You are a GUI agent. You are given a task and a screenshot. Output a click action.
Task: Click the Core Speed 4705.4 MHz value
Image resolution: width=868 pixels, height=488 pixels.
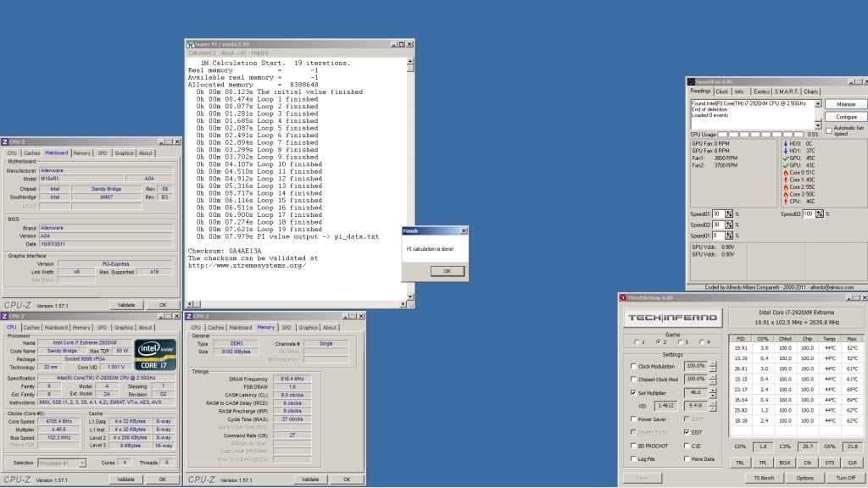coord(60,421)
